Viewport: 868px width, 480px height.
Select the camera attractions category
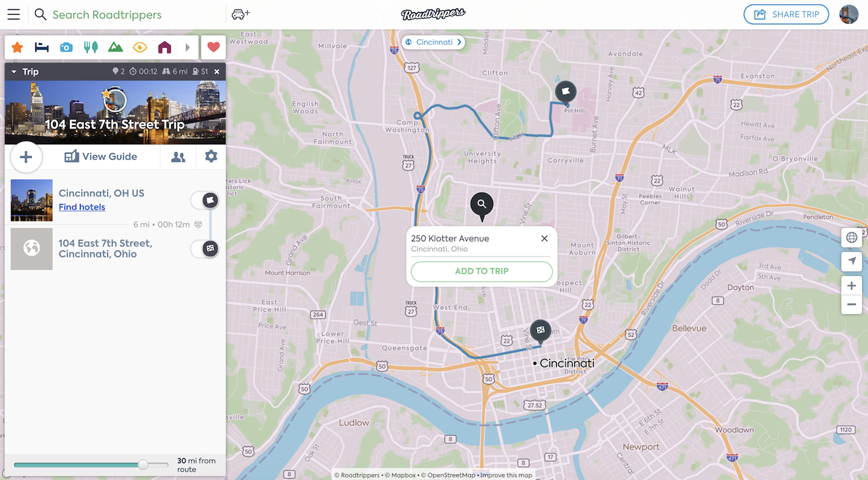[66, 47]
